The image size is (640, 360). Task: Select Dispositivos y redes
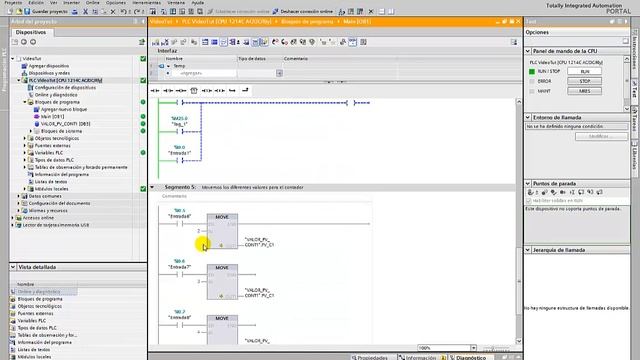coord(49,73)
